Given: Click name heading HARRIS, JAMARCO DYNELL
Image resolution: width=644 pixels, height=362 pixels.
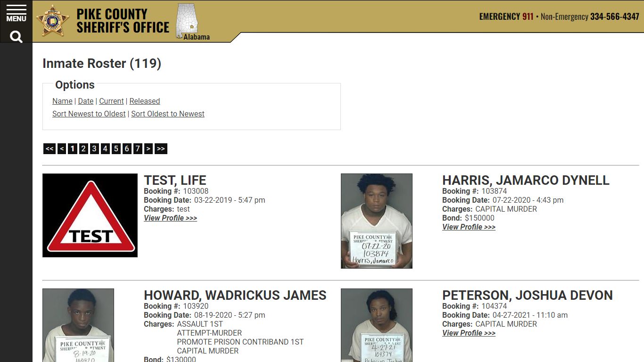Looking at the screenshot, I should pos(526,180).
